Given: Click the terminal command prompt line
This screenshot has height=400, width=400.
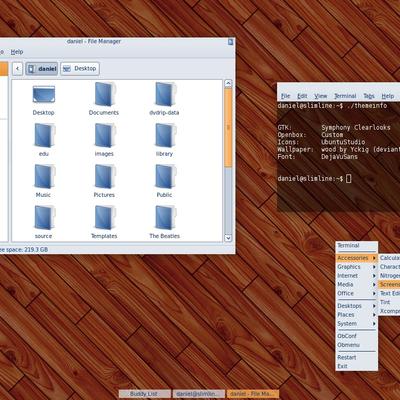Looking at the screenshot, I should 314,179.
